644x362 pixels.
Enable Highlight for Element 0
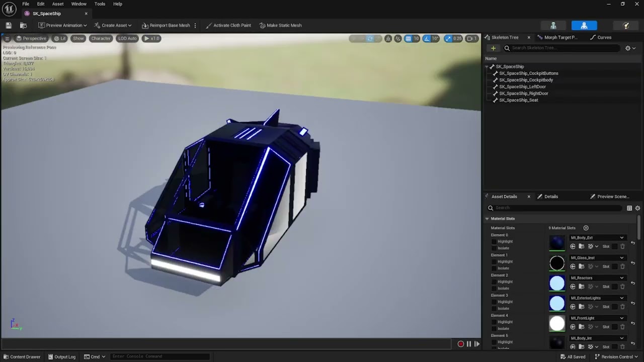(x=494, y=241)
